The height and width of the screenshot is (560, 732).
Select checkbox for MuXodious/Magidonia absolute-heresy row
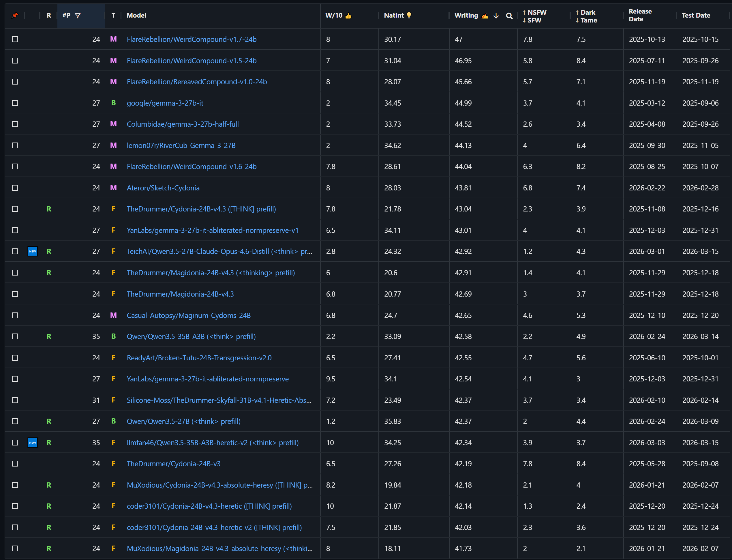pos(15,549)
